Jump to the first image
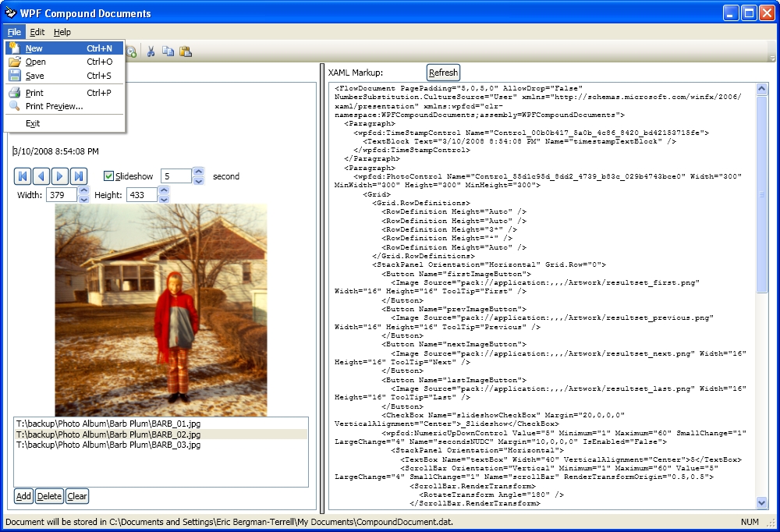780x532 pixels. click(23, 176)
